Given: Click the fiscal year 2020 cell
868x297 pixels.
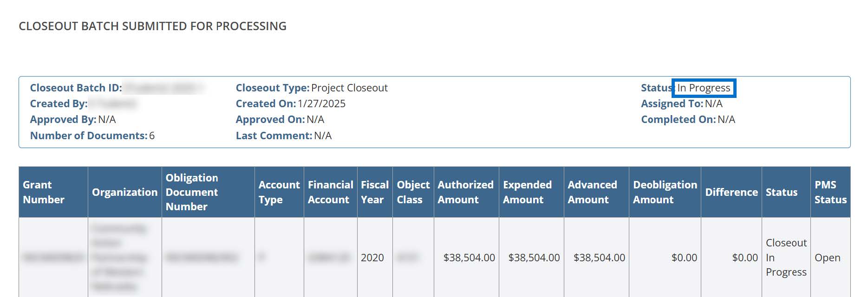Looking at the screenshot, I should (x=372, y=258).
